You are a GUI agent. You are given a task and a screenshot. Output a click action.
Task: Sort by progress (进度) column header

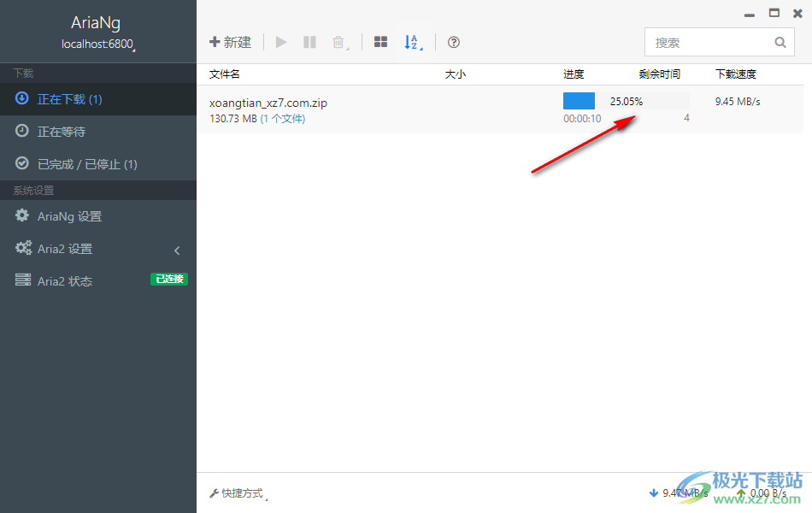574,74
